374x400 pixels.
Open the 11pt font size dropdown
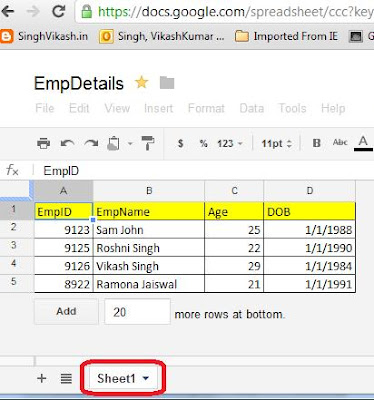coord(276,144)
